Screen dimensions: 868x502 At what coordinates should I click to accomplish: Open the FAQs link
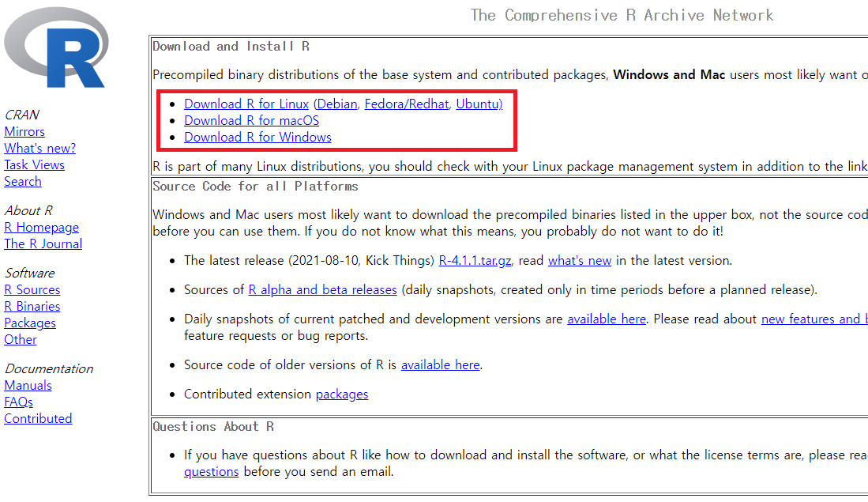coord(18,402)
